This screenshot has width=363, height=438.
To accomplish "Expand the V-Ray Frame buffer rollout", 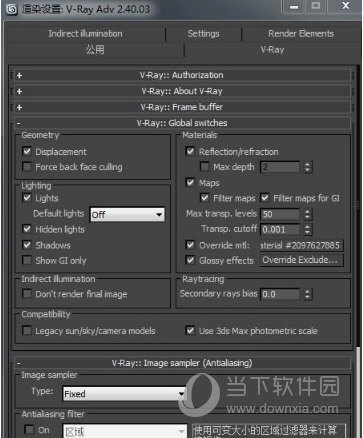I will tap(182, 107).
